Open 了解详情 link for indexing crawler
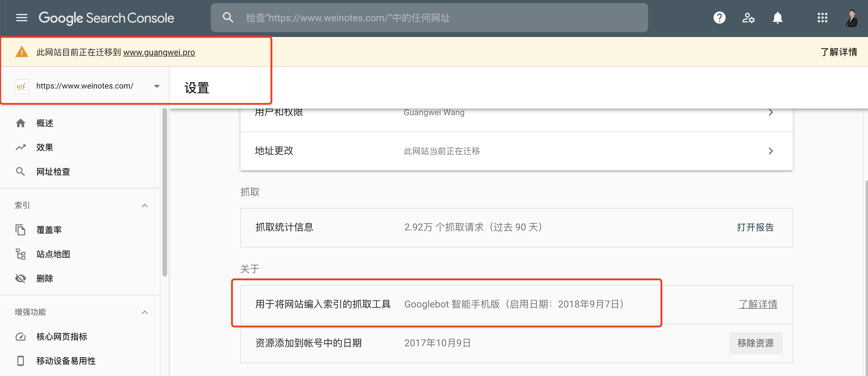The height and width of the screenshot is (376, 868). tap(758, 304)
